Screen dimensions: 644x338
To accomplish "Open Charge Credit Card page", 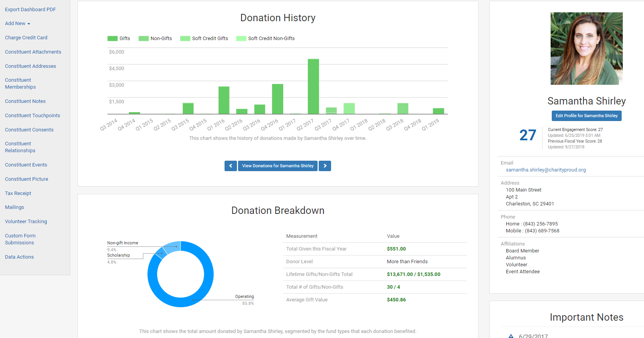I will pos(26,38).
